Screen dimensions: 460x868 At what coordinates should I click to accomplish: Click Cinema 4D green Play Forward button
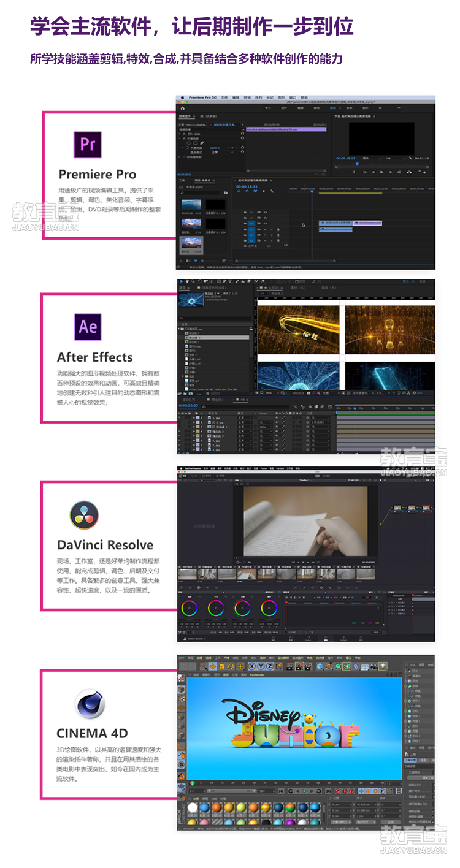304,791
